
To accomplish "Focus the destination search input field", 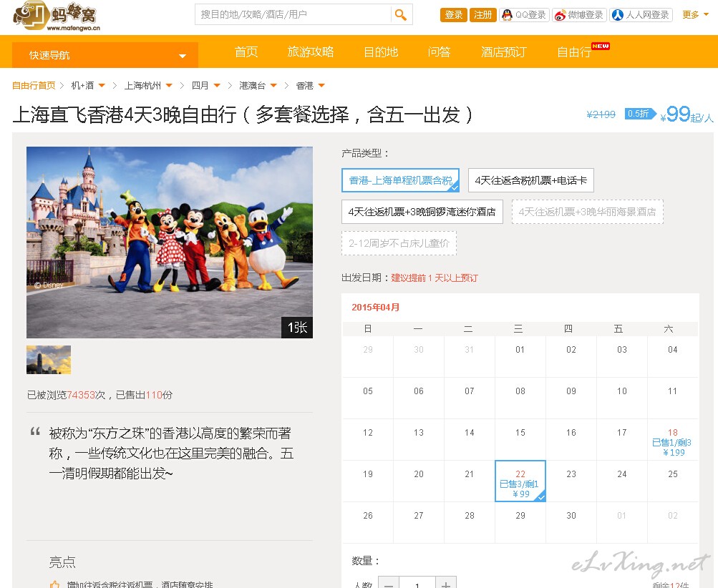I will [294, 14].
